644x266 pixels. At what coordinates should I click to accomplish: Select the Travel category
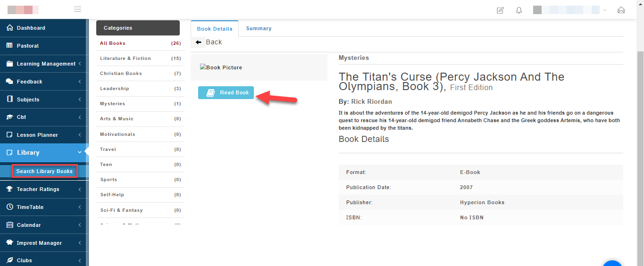141,150
